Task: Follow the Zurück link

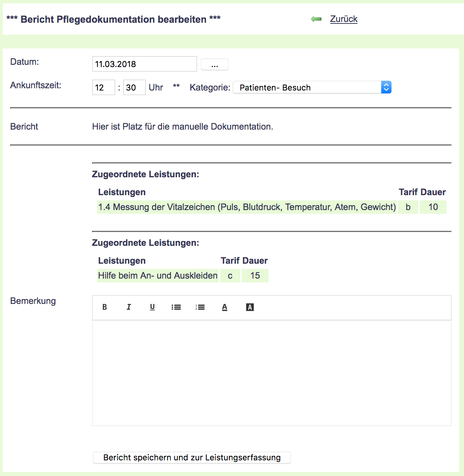Action: point(343,19)
